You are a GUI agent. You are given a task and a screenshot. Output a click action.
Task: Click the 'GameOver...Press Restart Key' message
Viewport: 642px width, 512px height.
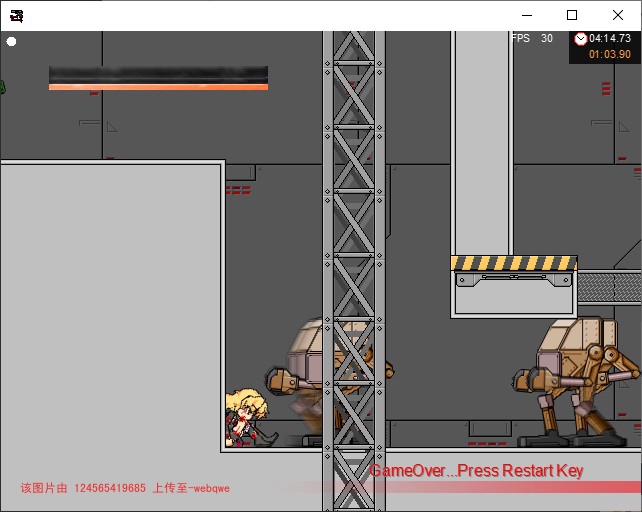(476, 470)
